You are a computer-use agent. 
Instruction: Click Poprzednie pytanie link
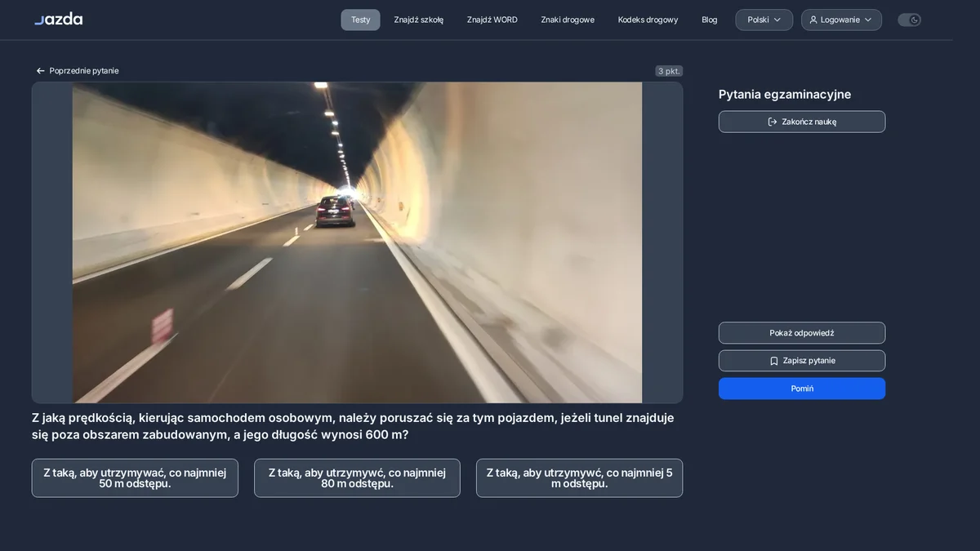[77, 71]
